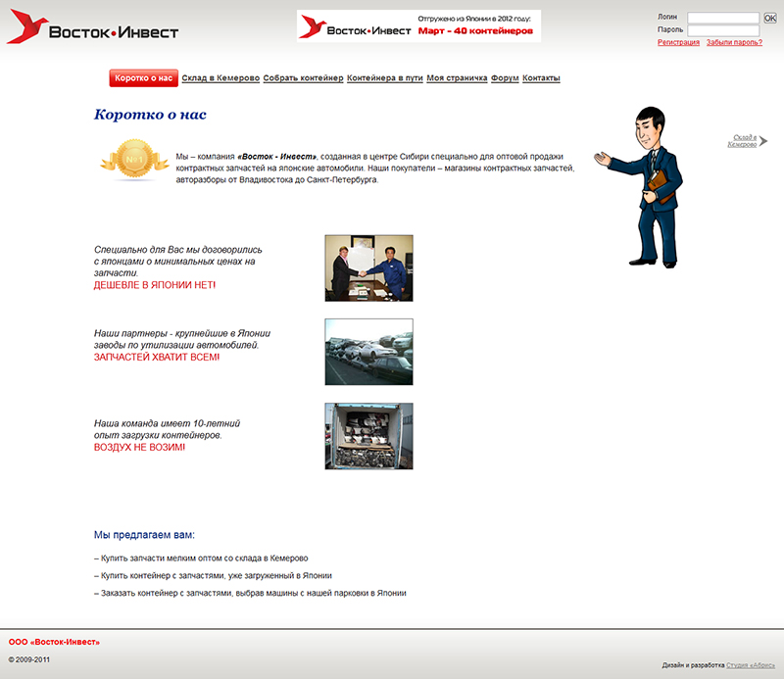Image resolution: width=784 pixels, height=679 pixels.
Task: Click the footer ООО «Восток-Инвест» text
Action: [x=54, y=642]
